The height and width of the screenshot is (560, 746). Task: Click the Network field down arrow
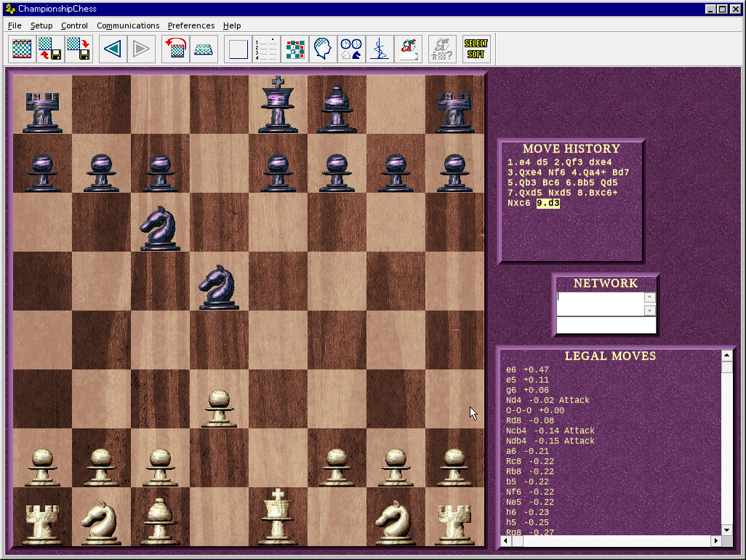[x=649, y=310]
